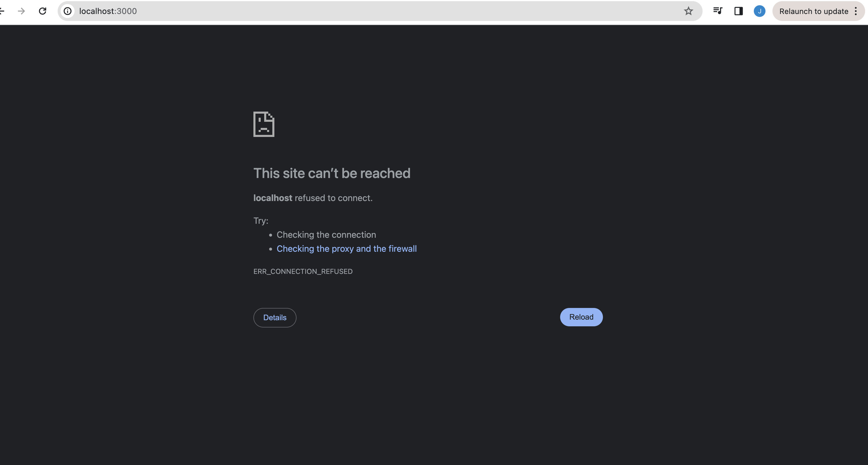The height and width of the screenshot is (465, 868).
Task: Click Relaunch to update
Action: (814, 11)
